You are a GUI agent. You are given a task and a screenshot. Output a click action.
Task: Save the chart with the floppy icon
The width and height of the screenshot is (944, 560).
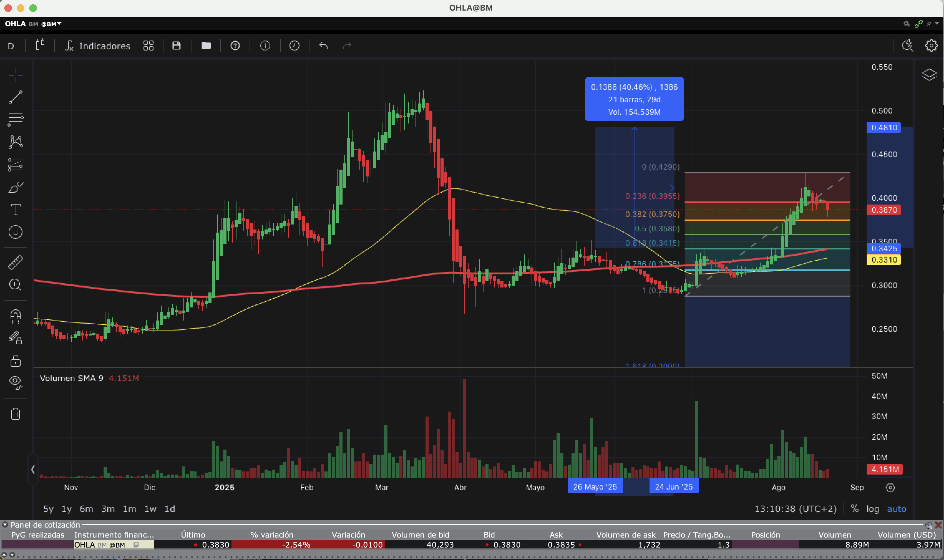[177, 46]
